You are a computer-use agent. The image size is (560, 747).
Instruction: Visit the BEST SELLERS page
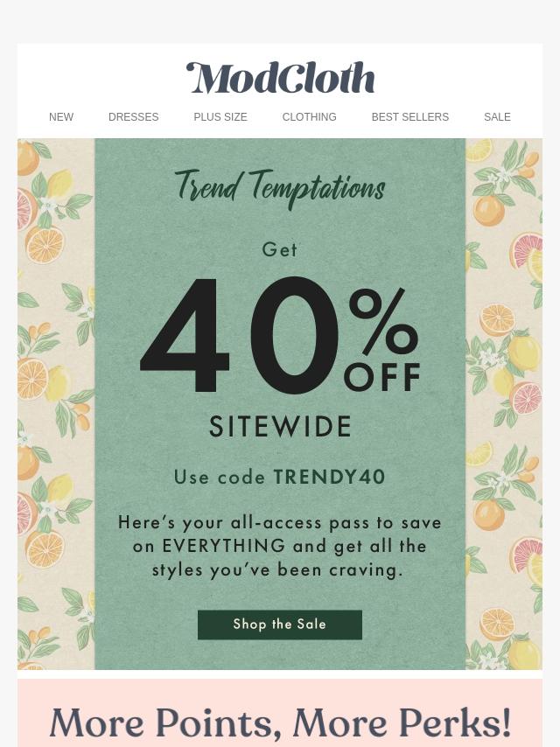click(x=410, y=116)
